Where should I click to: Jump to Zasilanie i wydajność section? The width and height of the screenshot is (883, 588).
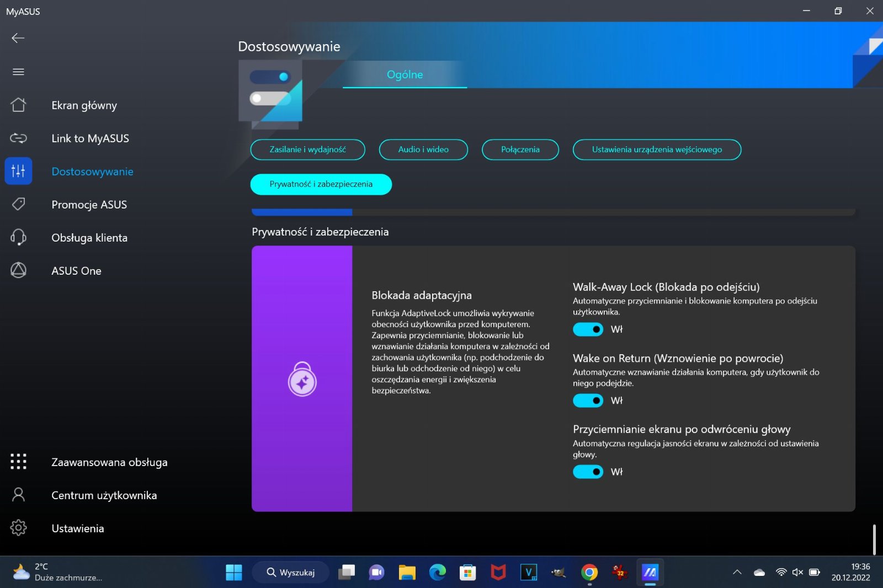(x=307, y=149)
